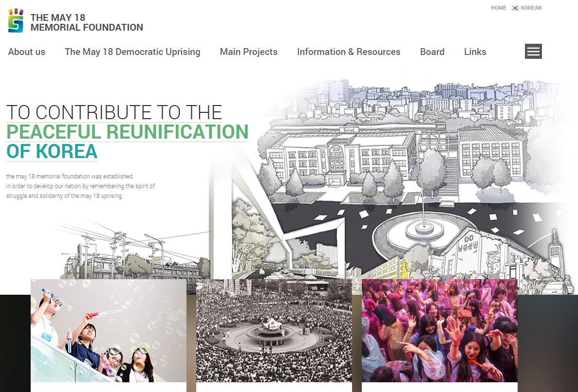The width and height of the screenshot is (578, 392).
Task: Click 'struggle and solidarity of the may 18 uprising' line
Action: tap(64, 196)
